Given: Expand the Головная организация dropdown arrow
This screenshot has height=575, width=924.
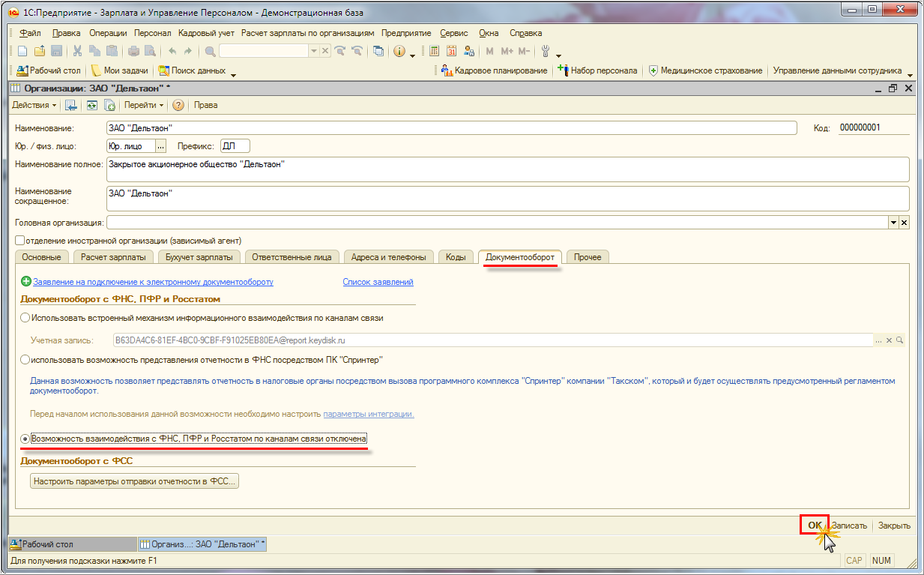Looking at the screenshot, I should [x=893, y=223].
